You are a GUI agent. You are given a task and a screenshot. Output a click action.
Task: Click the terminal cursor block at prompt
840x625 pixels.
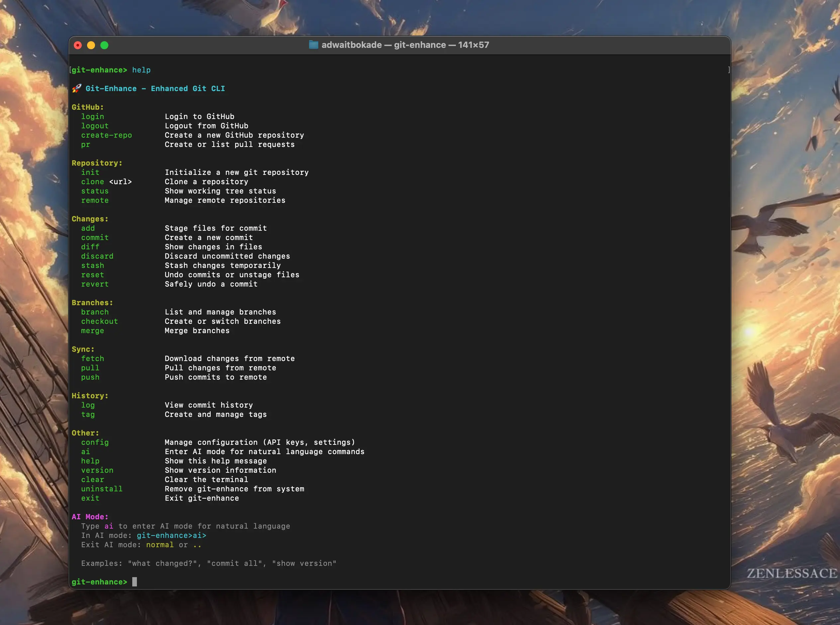tap(134, 582)
